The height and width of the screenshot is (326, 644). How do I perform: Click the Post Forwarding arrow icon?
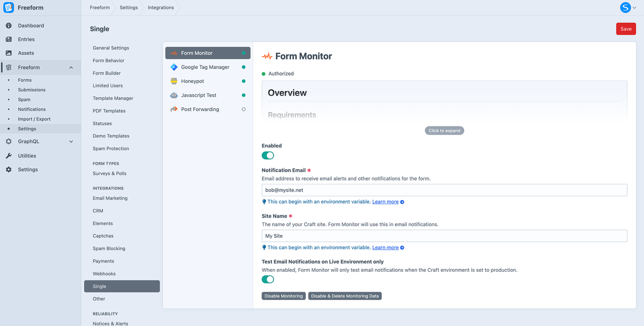tap(174, 109)
